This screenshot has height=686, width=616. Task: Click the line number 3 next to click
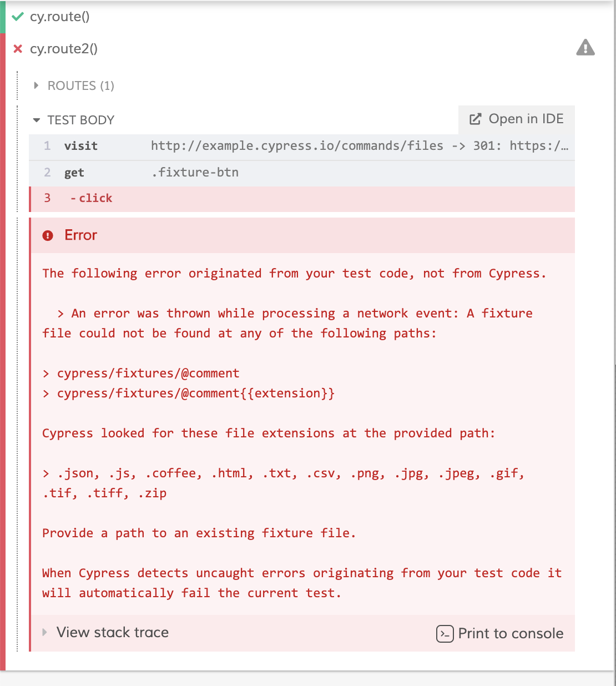[x=47, y=198]
